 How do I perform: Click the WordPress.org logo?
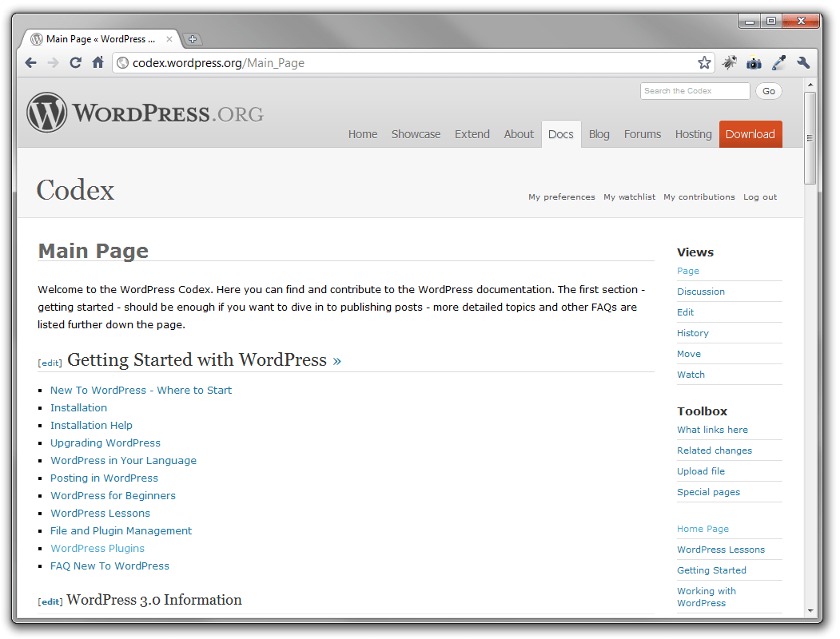coord(145,113)
